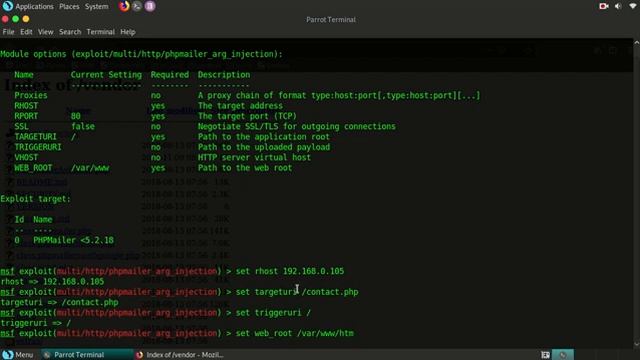Click the 'Exploit target:' heading text
The width and height of the screenshot is (640, 360).
(x=36, y=199)
